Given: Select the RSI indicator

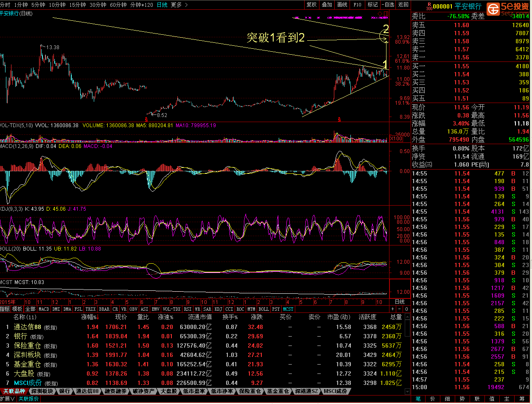Looking at the screenshot, I should pyautogui.click(x=188, y=309).
